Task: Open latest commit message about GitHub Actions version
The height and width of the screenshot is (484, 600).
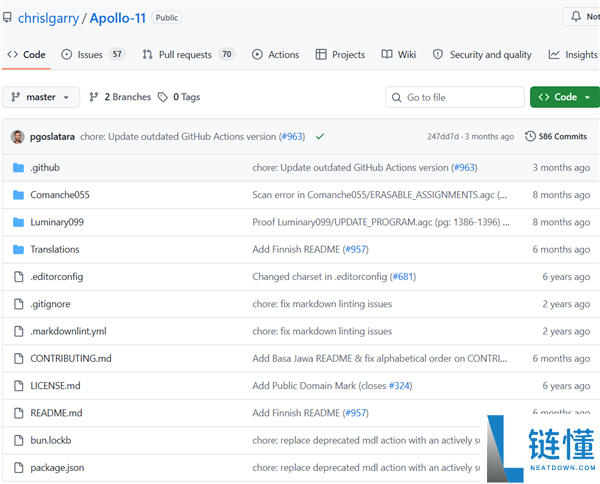Action: coord(178,137)
